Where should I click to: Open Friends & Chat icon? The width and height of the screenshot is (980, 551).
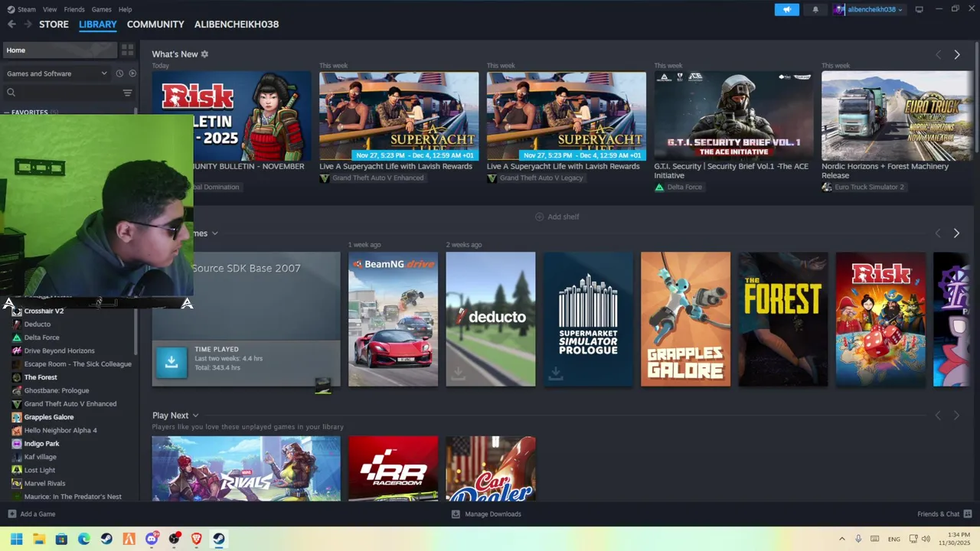tap(968, 514)
